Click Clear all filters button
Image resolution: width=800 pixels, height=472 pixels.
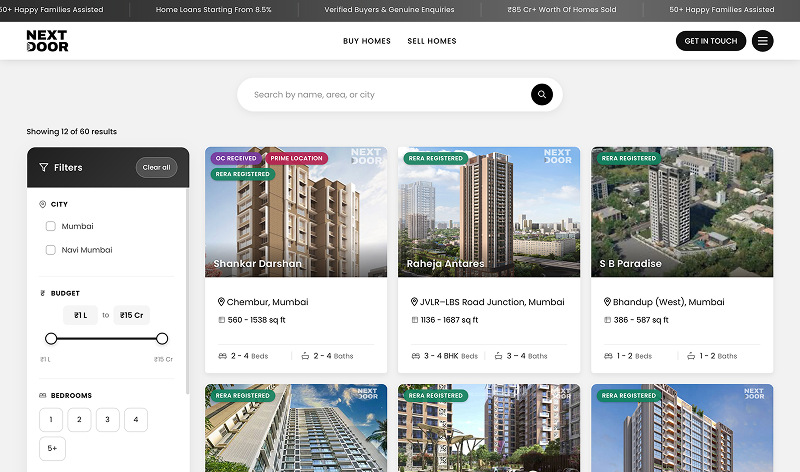157,167
